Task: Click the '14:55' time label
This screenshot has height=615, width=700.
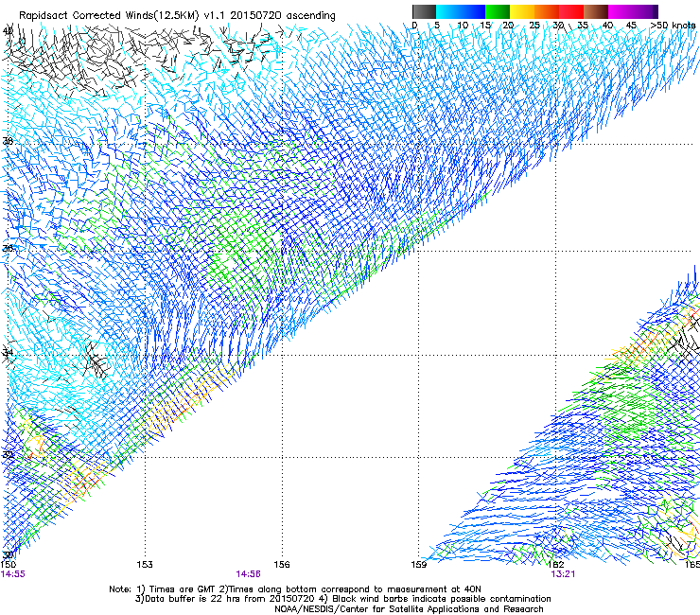Action: (x=12, y=574)
